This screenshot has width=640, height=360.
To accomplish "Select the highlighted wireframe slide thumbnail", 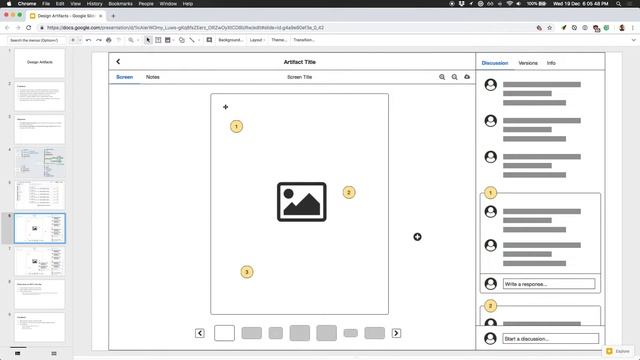I will point(40,228).
